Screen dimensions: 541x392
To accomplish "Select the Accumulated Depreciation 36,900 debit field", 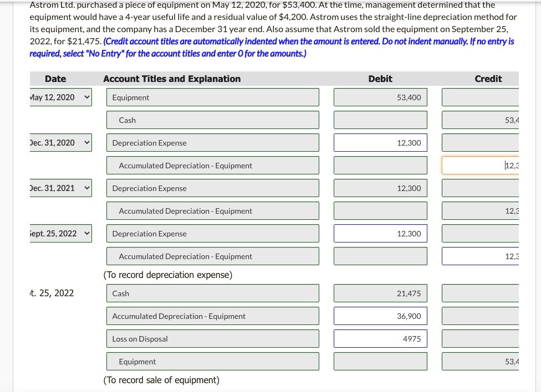I will click(380, 316).
